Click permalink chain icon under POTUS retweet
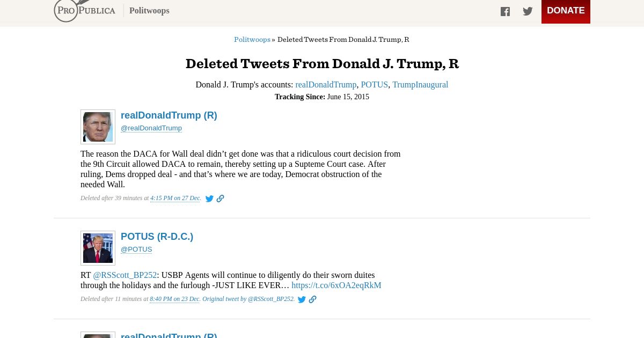644x338 pixels. [312, 299]
